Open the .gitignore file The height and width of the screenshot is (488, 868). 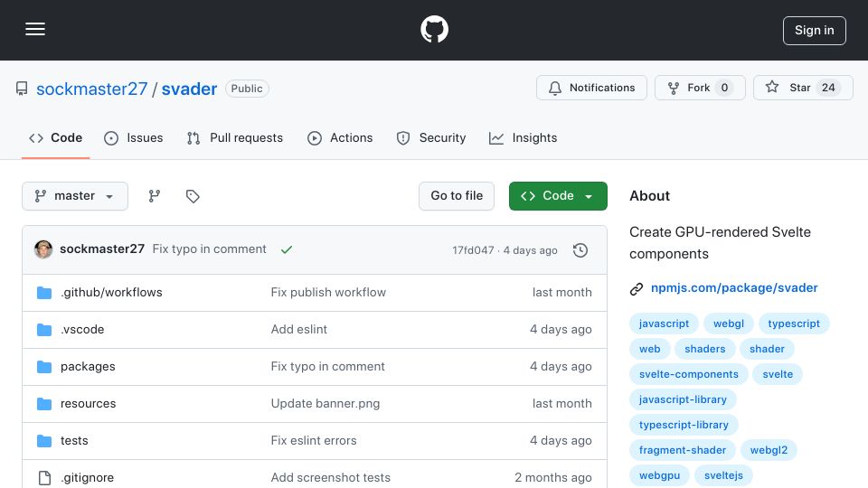87,477
